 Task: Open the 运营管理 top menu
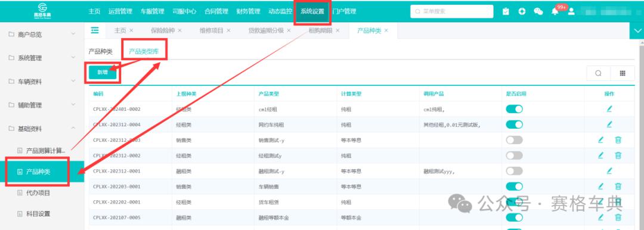(120, 11)
